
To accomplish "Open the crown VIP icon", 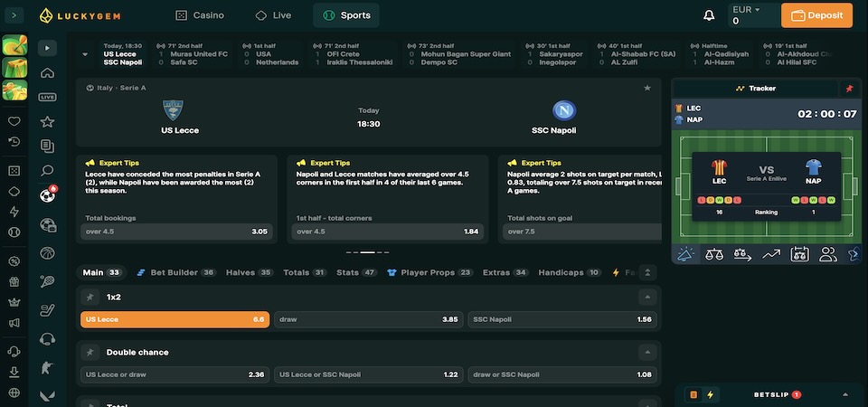I will [x=14, y=302].
